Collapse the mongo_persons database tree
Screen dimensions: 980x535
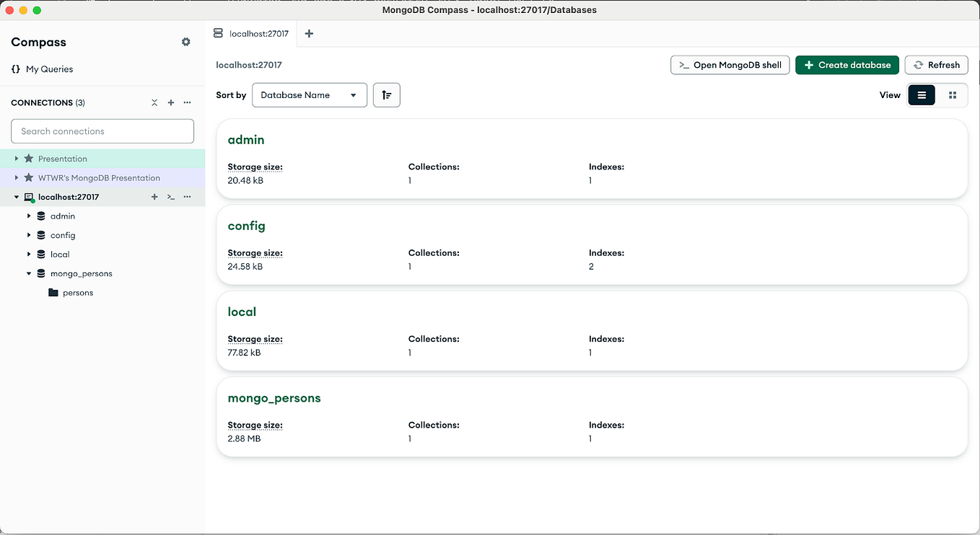(x=28, y=273)
